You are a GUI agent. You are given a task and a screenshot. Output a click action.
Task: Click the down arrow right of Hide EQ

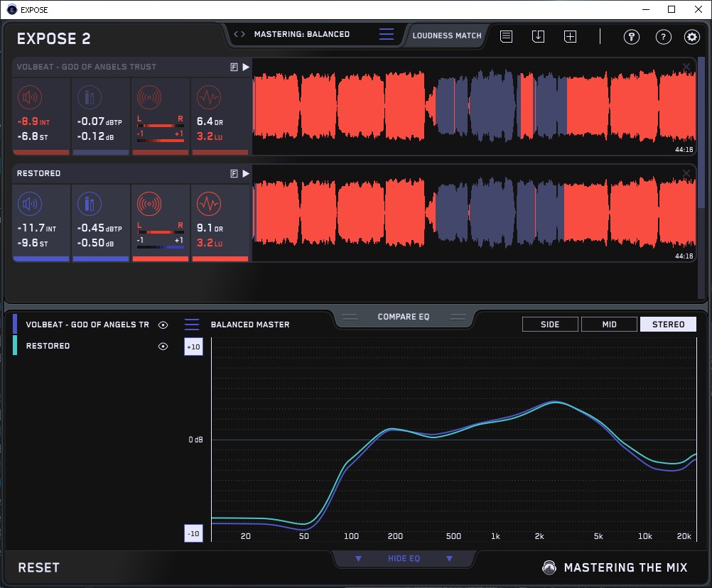[x=449, y=558]
